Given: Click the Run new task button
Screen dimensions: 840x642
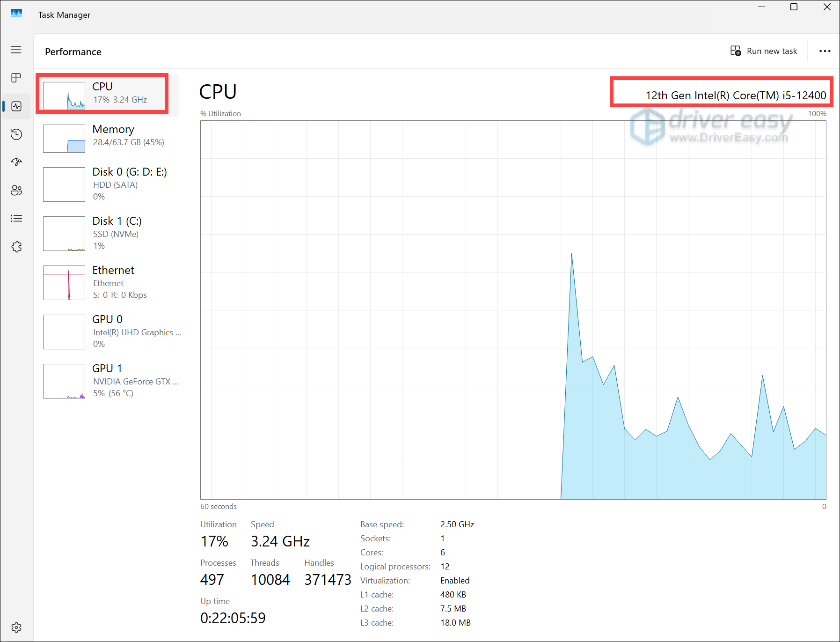Looking at the screenshot, I should (x=763, y=51).
